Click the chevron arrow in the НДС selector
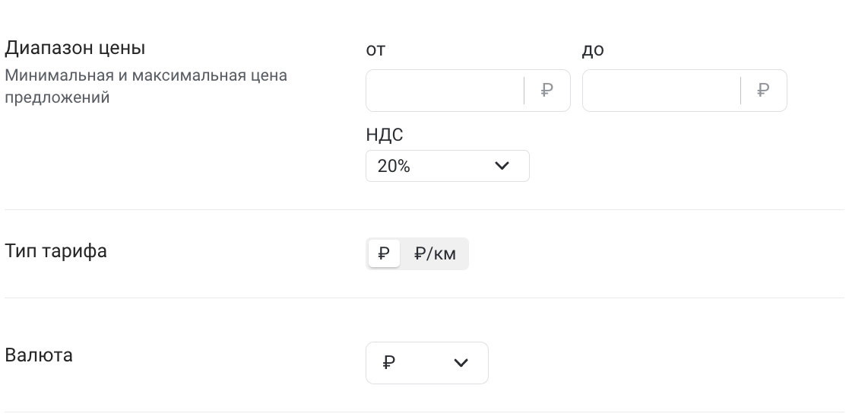Viewport: 868px width, 417px height. (502, 166)
